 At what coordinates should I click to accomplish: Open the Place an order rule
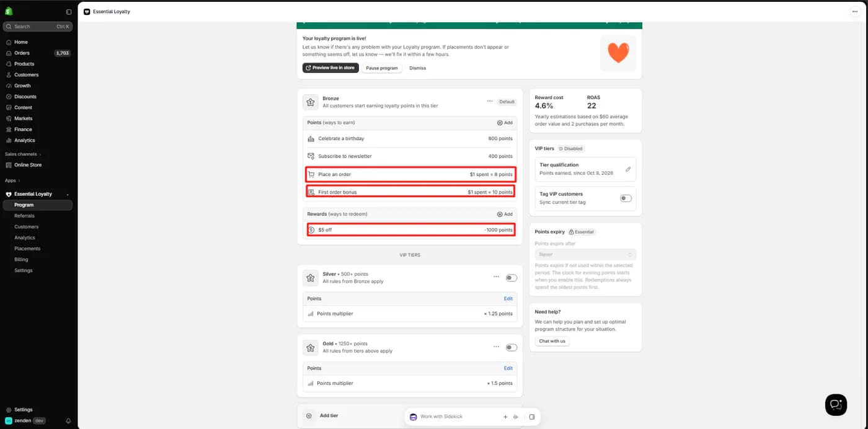click(410, 174)
